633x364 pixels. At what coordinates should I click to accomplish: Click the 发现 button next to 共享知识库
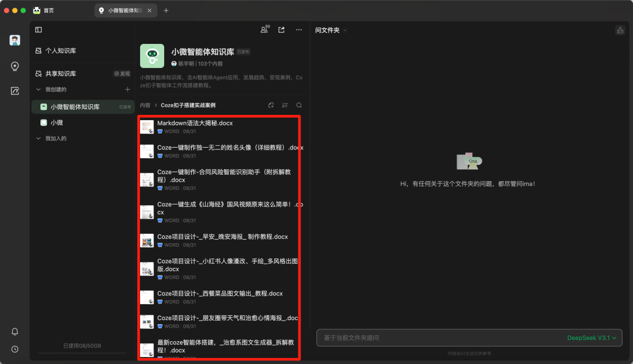pos(122,74)
